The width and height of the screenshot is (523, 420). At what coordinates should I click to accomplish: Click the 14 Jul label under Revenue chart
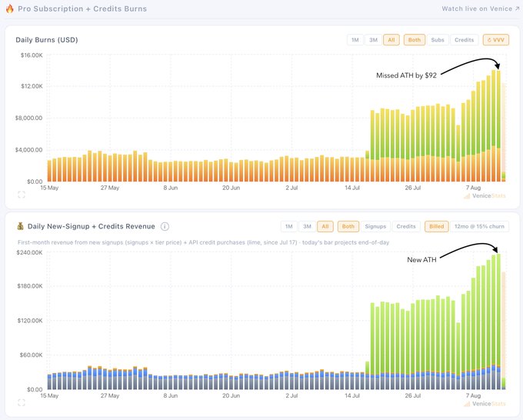point(352,395)
